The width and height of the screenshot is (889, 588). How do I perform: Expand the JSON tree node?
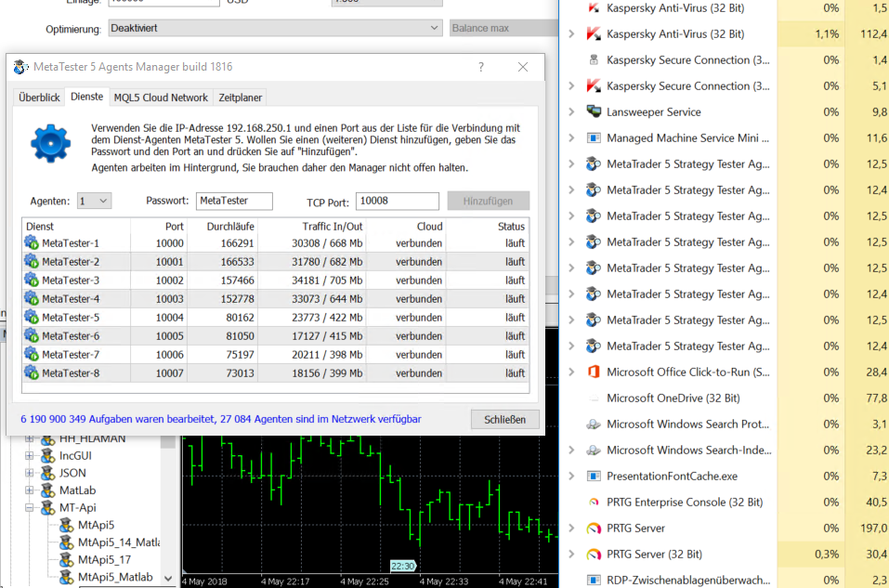point(29,473)
